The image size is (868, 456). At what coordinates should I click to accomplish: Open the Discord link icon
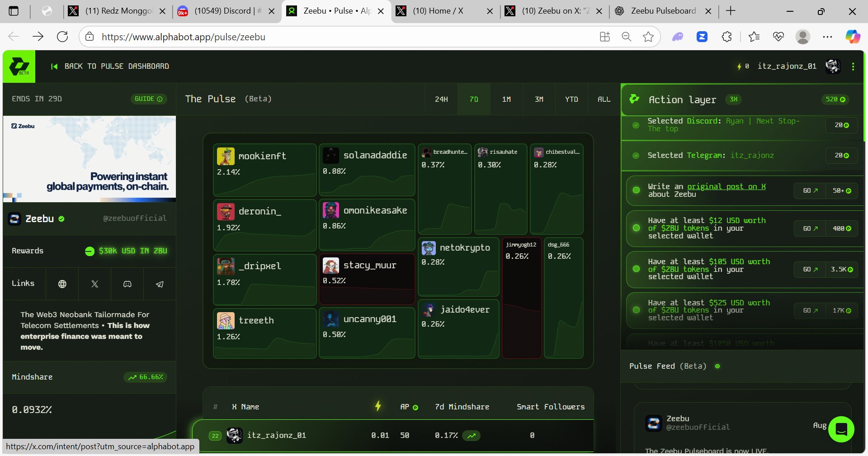click(x=127, y=284)
